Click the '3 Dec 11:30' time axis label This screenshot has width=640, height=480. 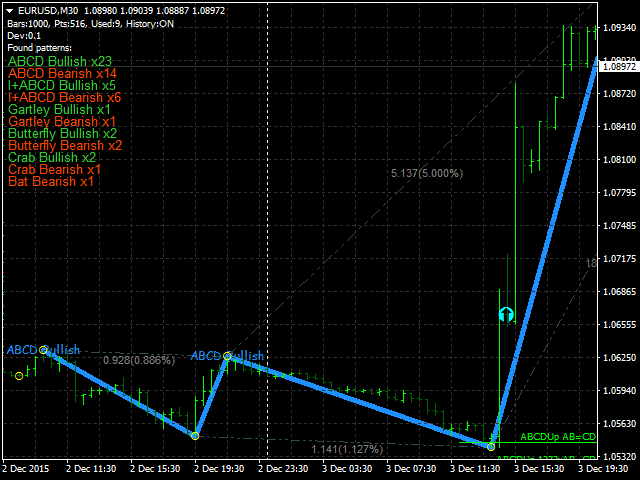475,469
